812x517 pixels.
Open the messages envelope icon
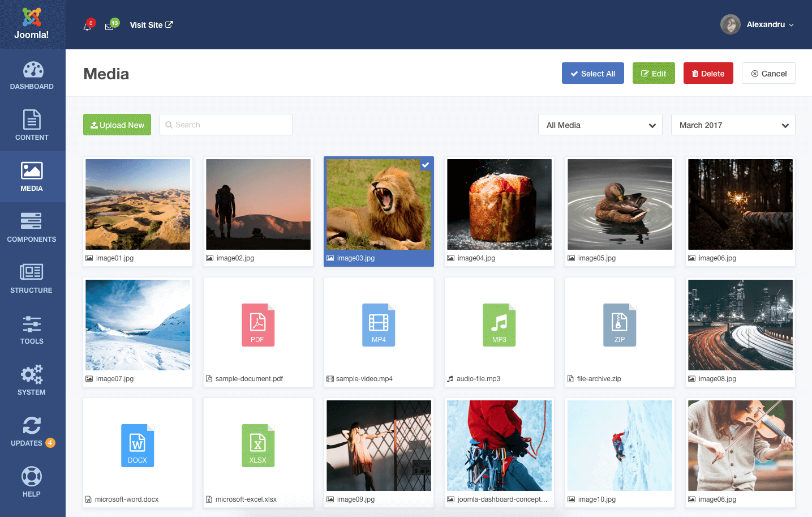coord(109,26)
